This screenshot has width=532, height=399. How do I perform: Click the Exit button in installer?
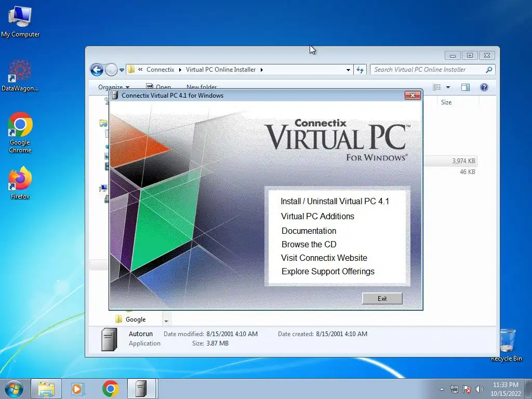click(x=382, y=299)
